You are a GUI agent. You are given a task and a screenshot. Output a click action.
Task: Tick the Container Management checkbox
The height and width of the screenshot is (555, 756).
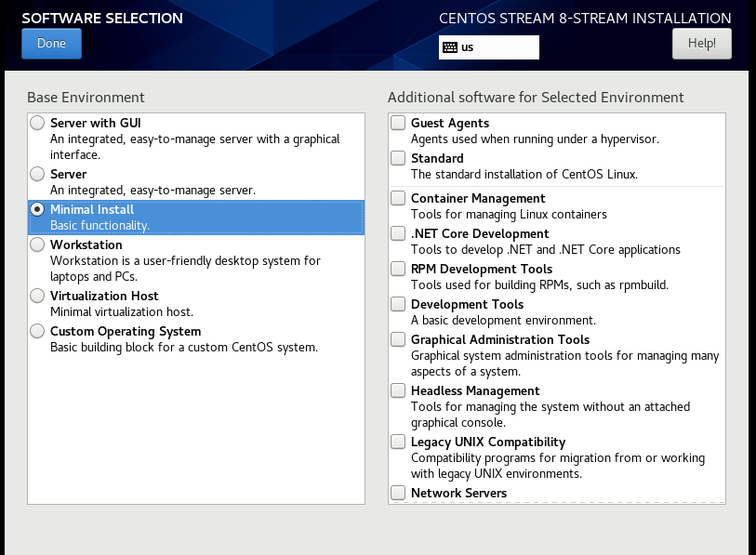point(398,198)
